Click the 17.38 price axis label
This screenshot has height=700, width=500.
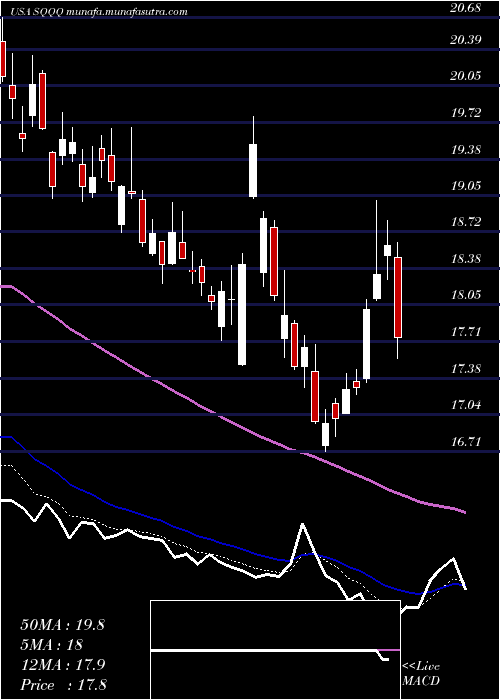tap(466, 369)
